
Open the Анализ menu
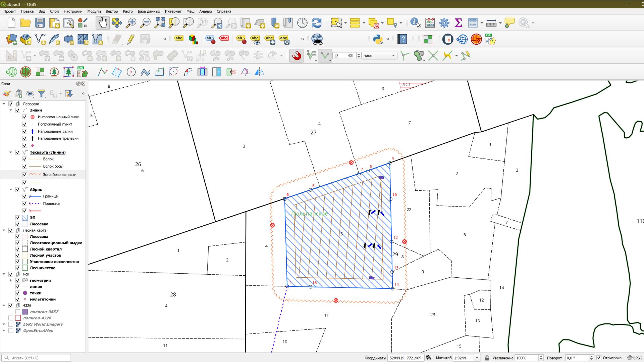point(206,11)
